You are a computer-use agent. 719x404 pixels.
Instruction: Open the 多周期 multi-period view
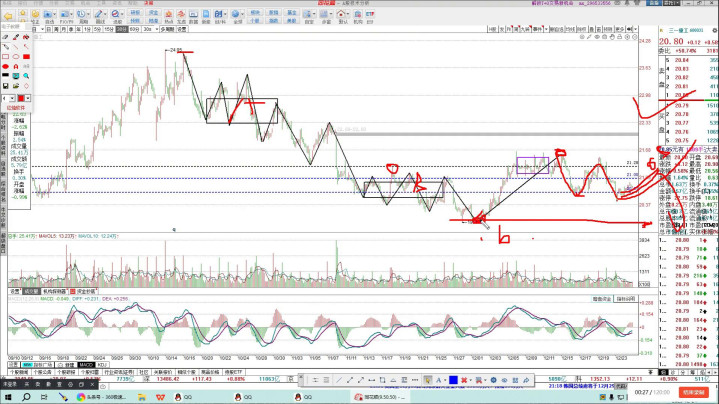[168, 30]
